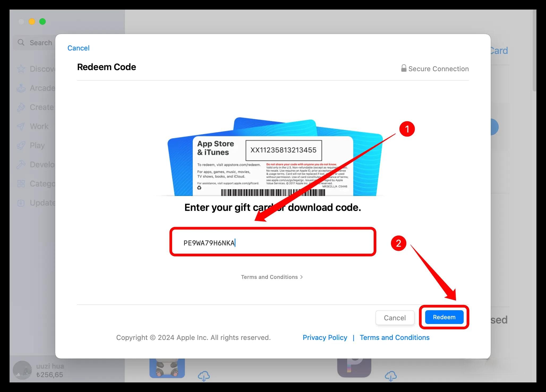The height and width of the screenshot is (392, 546).
Task: Open Categories grid icon in sidebar
Action: click(21, 184)
